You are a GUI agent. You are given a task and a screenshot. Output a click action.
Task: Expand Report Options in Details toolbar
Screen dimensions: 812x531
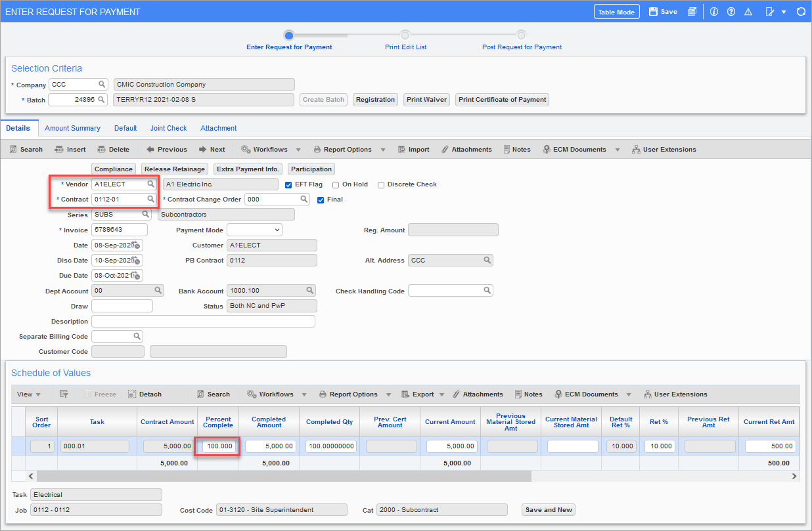click(383, 150)
